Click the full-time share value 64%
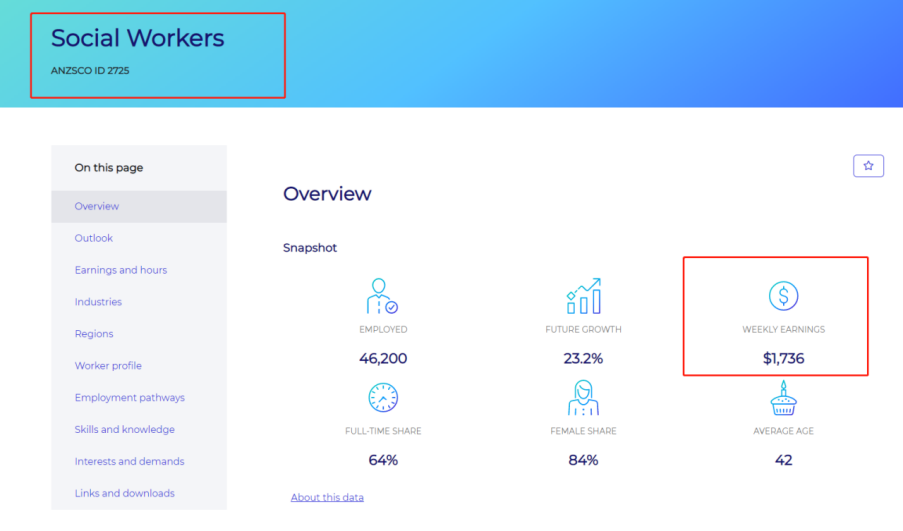Viewport: 903px width, 531px height. tap(383, 460)
